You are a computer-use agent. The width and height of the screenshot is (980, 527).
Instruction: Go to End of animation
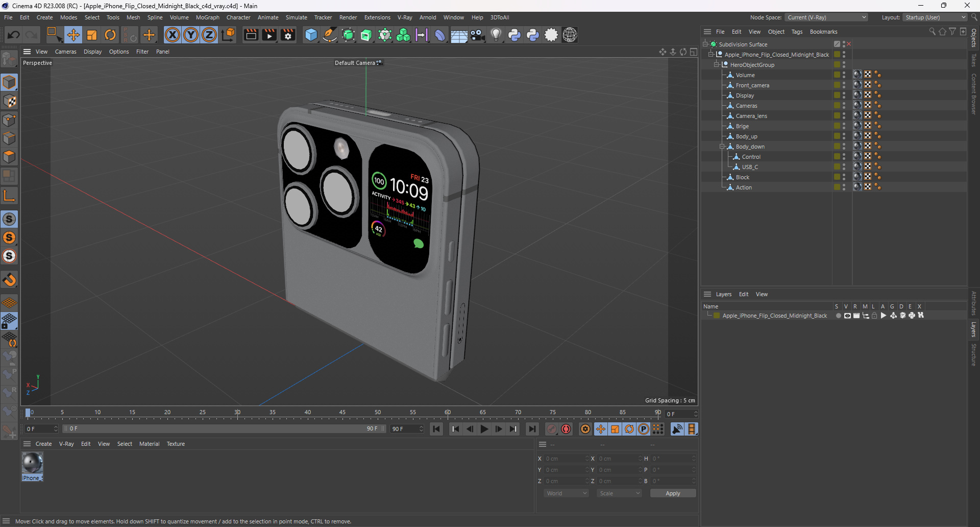click(532, 429)
